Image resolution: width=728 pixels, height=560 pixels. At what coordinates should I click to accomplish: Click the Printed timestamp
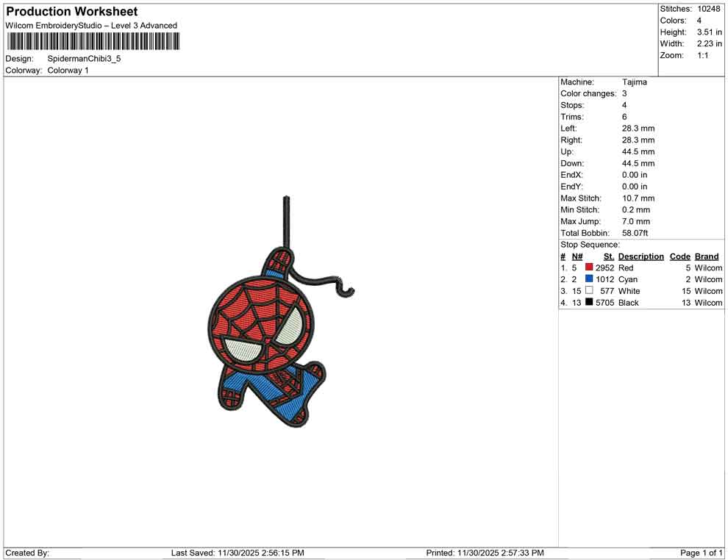click(487, 553)
